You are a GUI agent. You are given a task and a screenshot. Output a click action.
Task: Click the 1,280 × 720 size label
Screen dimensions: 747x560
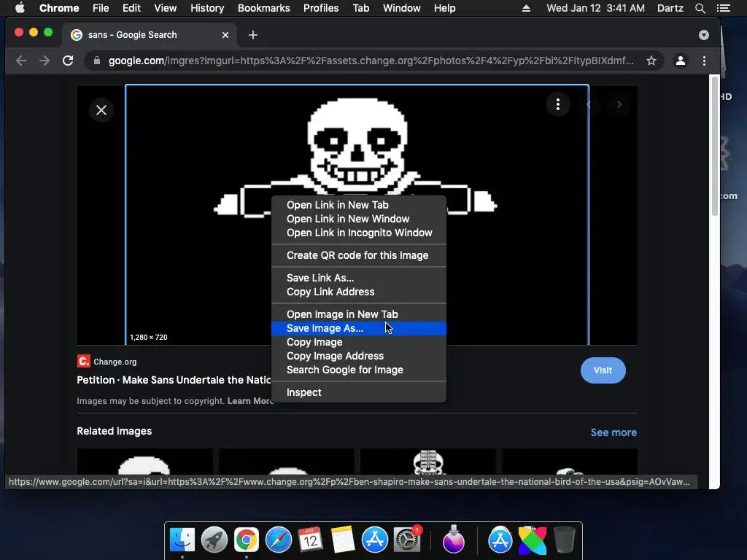[149, 337]
